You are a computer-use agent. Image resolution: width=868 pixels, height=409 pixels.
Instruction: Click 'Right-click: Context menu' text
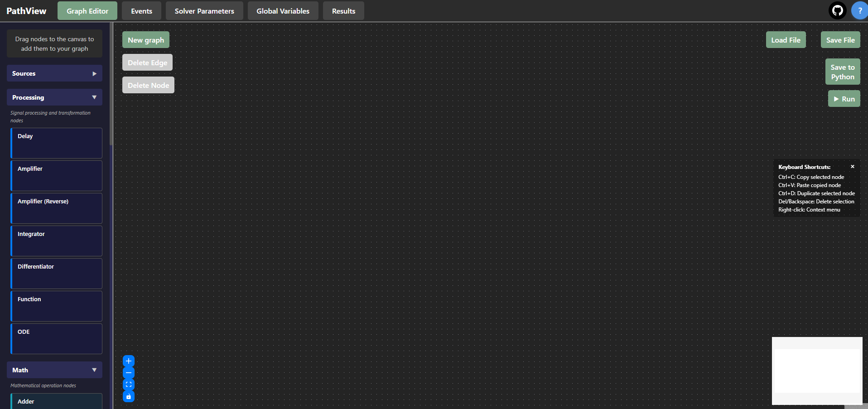[x=809, y=210]
